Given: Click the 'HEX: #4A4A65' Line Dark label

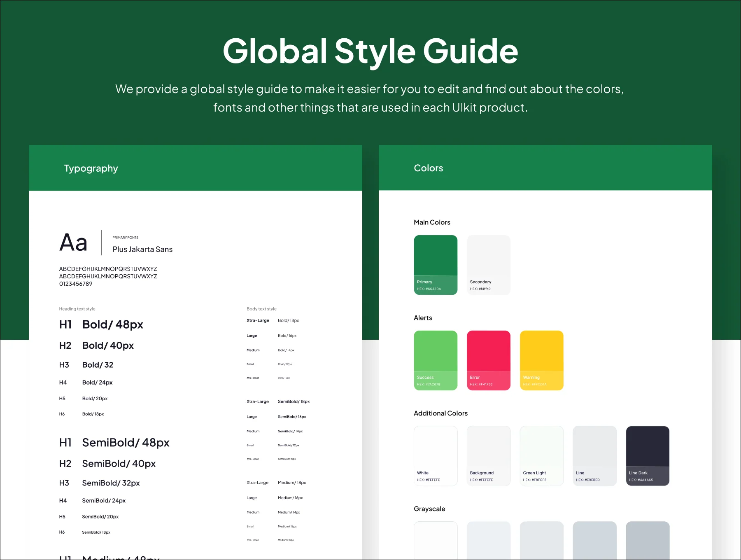Looking at the screenshot, I should (x=641, y=480).
